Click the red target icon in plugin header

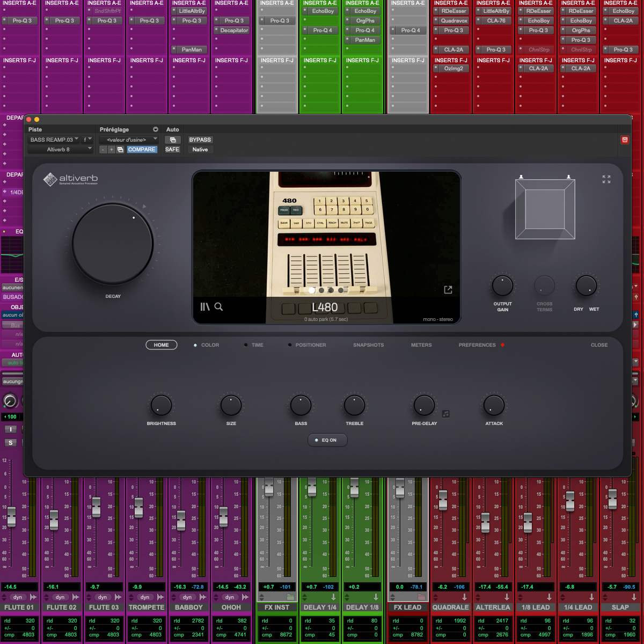click(625, 140)
